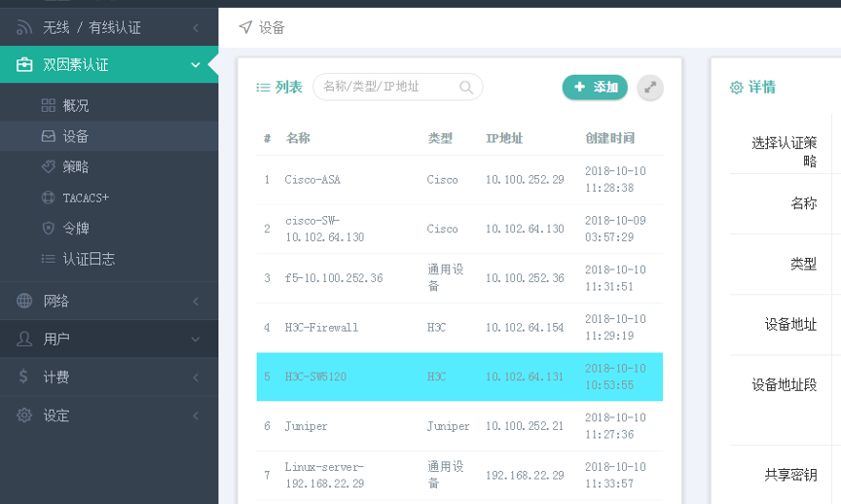Image resolution: width=841 pixels, height=504 pixels.
Task: Open the 设备 menu item in sidebar
Action: tap(109, 136)
